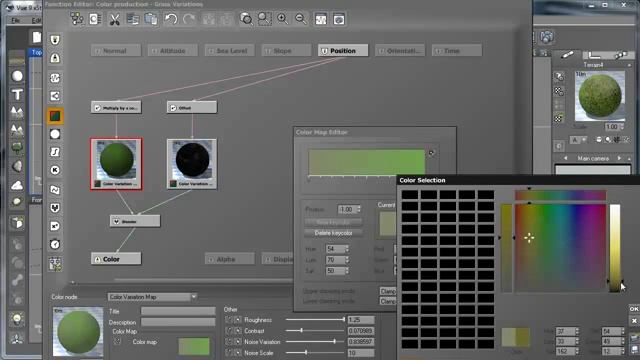Open the Upper clamping mode Clamp dropdown
This screenshot has height=360, width=640.
[x=388, y=291]
